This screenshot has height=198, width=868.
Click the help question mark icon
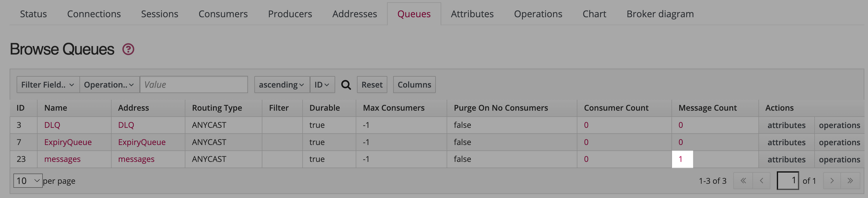128,49
